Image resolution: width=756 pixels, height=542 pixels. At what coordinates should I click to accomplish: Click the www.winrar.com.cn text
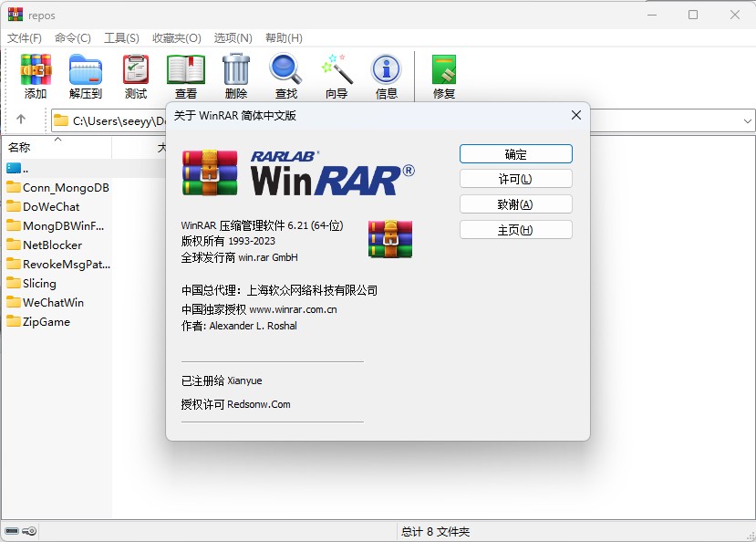pos(293,309)
